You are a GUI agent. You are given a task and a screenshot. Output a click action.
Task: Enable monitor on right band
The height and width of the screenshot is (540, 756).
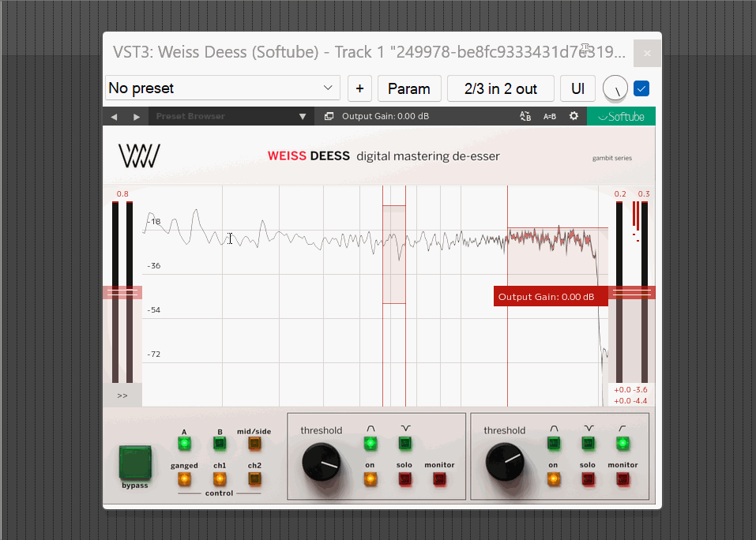(623, 479)
